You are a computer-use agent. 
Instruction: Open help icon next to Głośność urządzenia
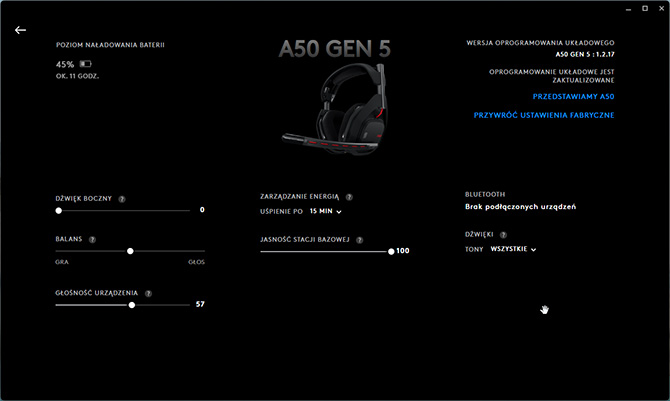coord(148,294)
